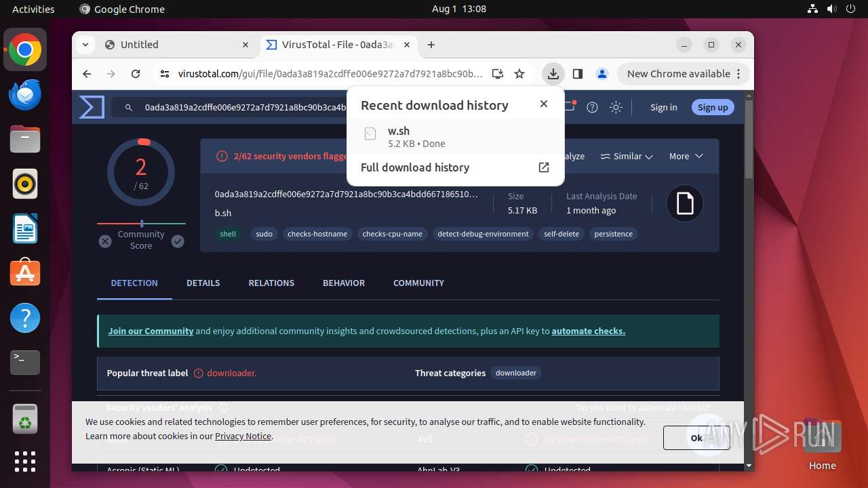Vote positive on community score

[178, 241]
